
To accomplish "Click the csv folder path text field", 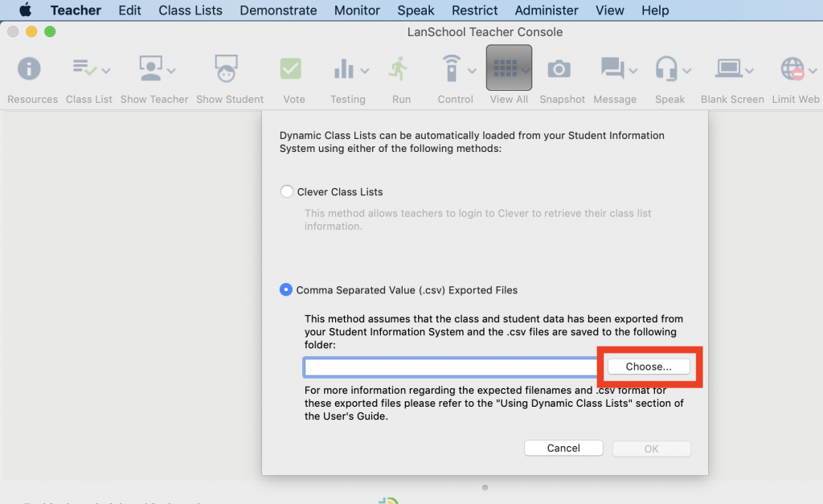I will point(450,367).
